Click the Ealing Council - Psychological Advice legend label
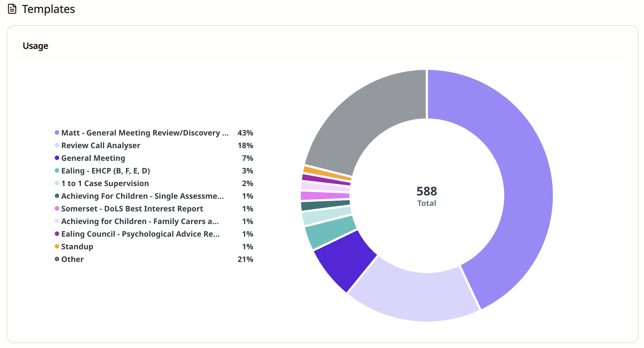 [140, 234]
